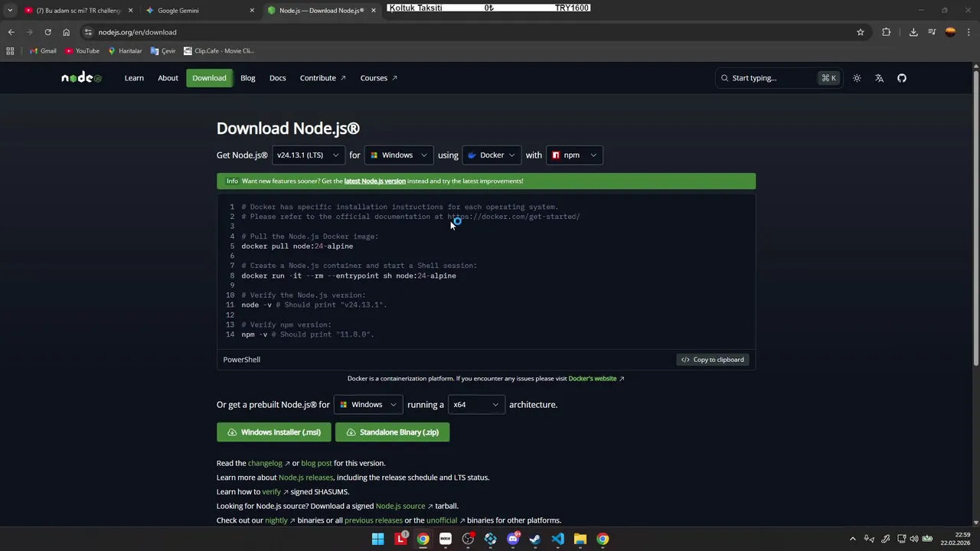Open the Windows Start menu
This screenshot has height=551, width=980.
pyautogui.click(x=377, y=539)
